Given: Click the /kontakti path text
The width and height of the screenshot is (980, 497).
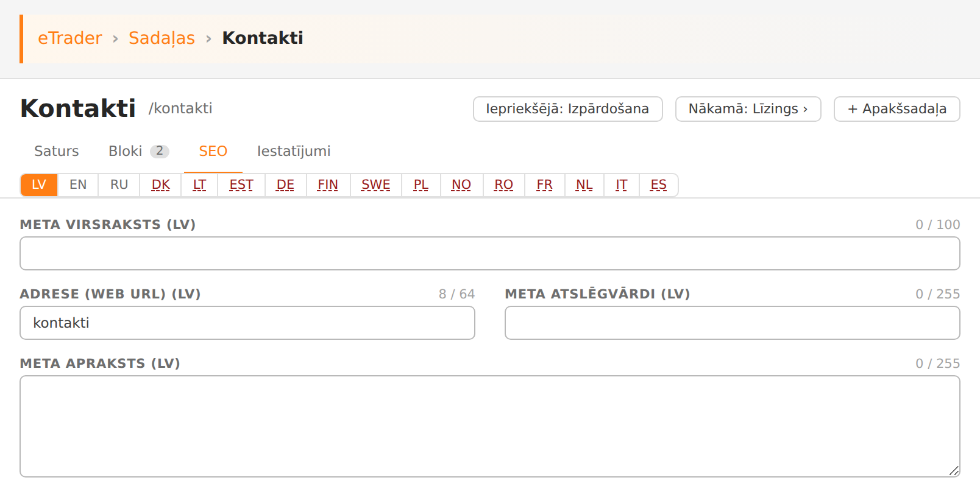Looking at the screenshot, I should tap(180, 108).
